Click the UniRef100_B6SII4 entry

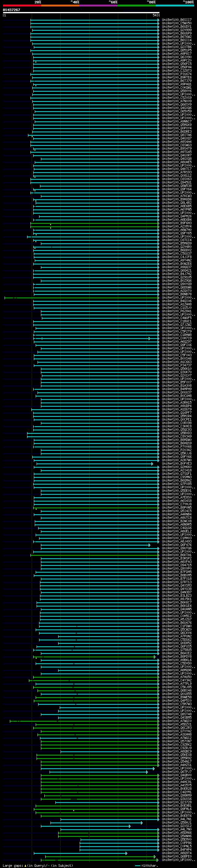(176, 40)
